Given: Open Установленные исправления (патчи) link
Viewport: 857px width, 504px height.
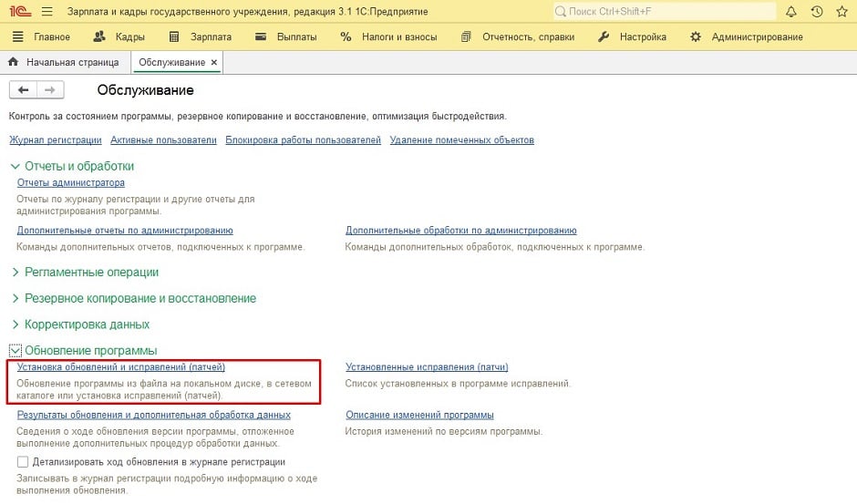Looking at the screenshot, I should [427, 366].
